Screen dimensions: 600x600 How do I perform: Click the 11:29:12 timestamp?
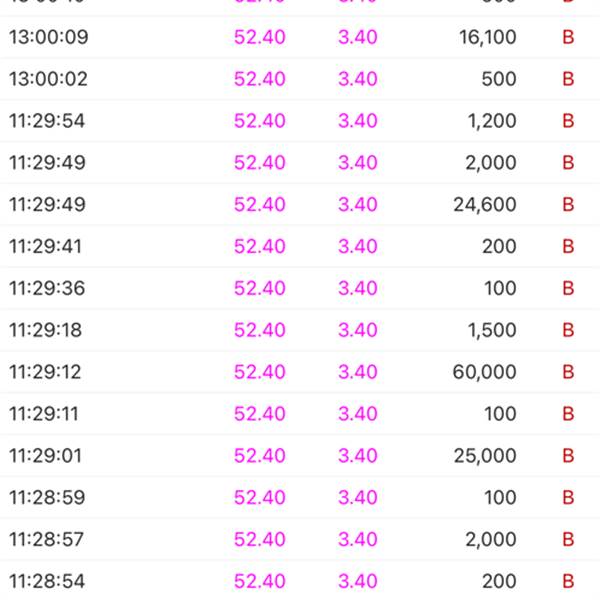46,372
